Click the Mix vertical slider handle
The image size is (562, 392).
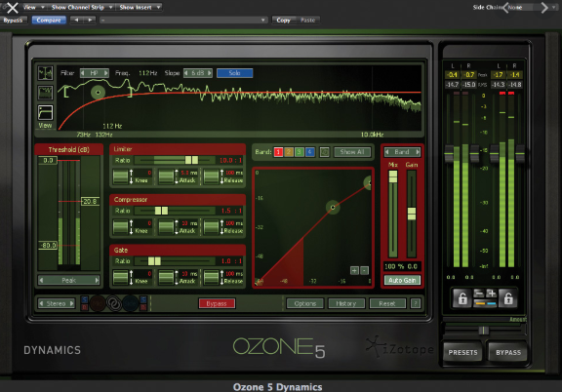pos(393,176)
